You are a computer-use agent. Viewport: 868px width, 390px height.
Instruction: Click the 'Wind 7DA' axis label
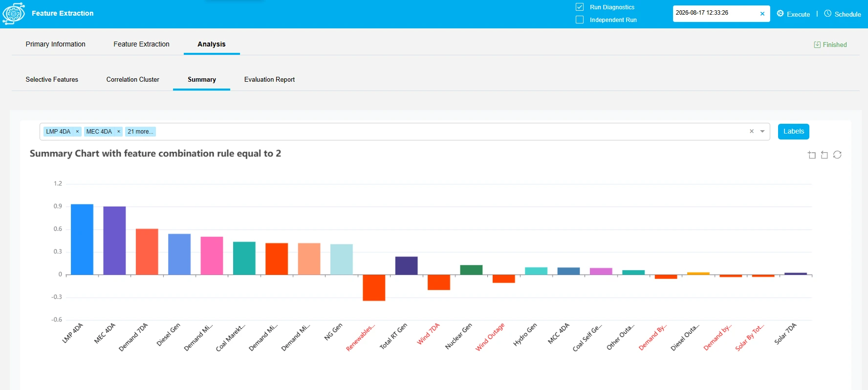[429, 334]
